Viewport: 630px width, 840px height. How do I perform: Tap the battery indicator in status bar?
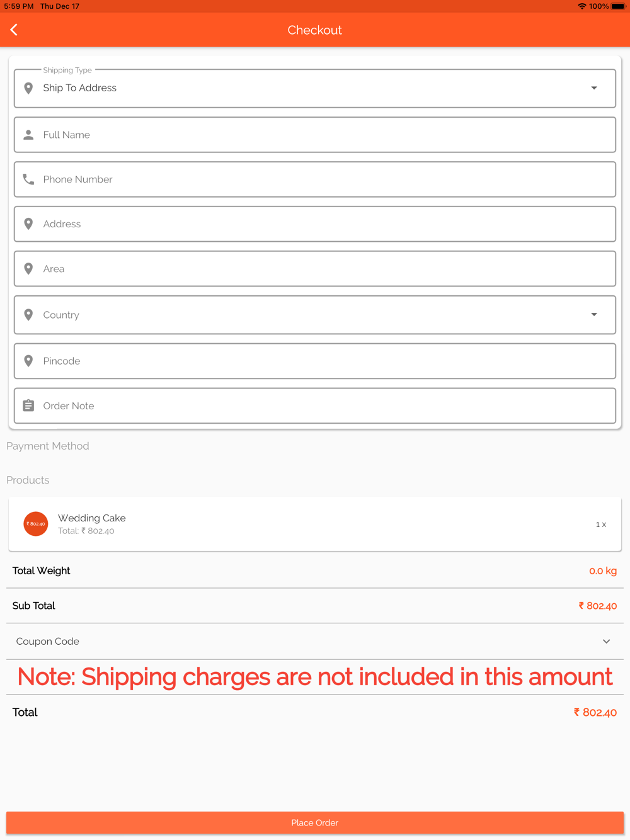[x=618, y=6]
